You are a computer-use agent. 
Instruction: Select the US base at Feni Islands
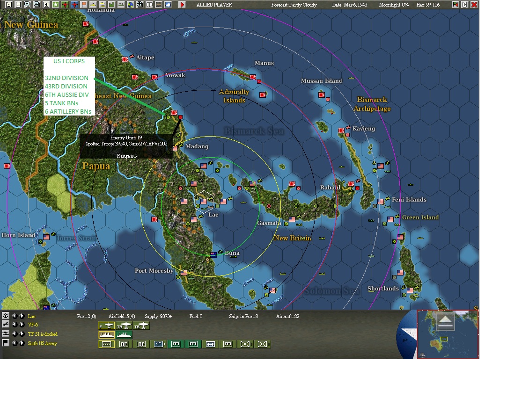click(381, 201)
